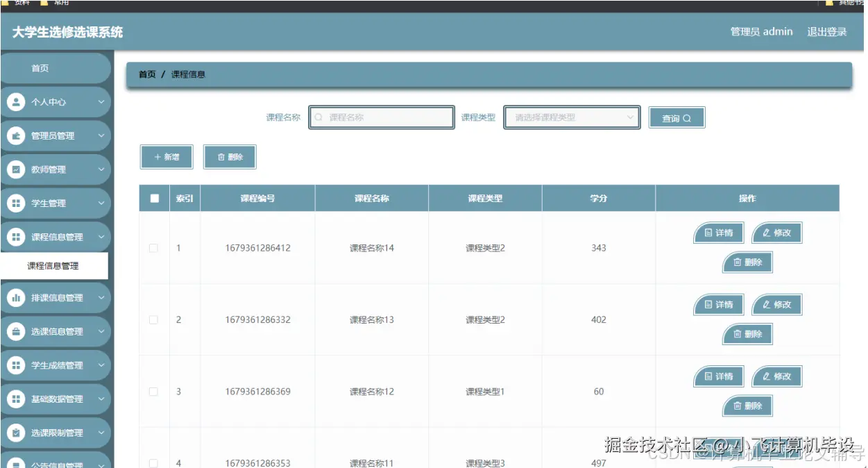Click the 教师管理 sidebar icon
The image size is (868, 468).
16,169
